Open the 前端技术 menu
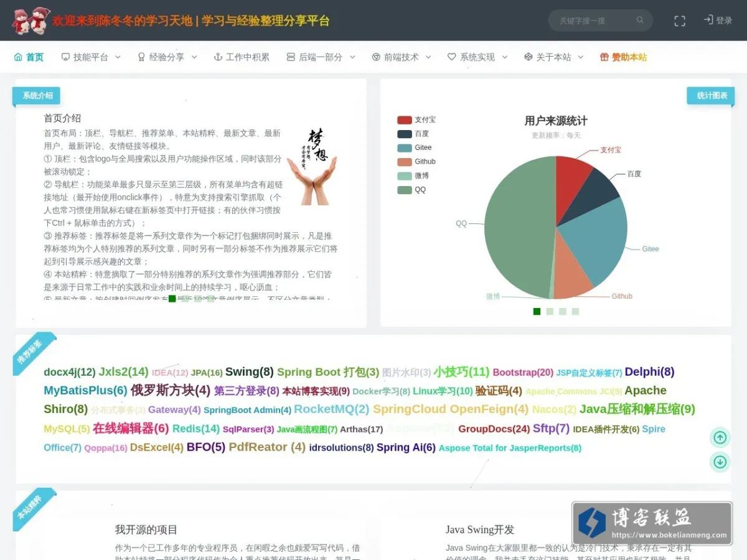The height and width of the screenshot is (560, 747). [402, 57]
